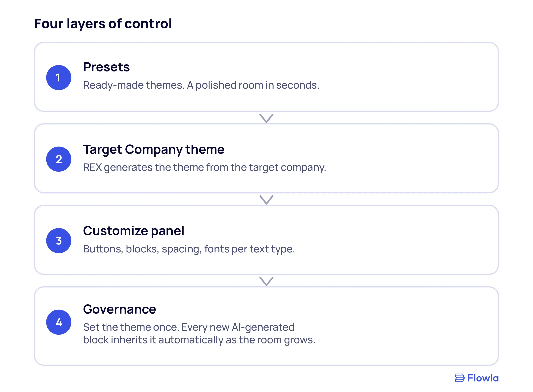The height and width of the screenshot is (392, 533).
Task: Select the Presets heading
Action: click(106, 67)
